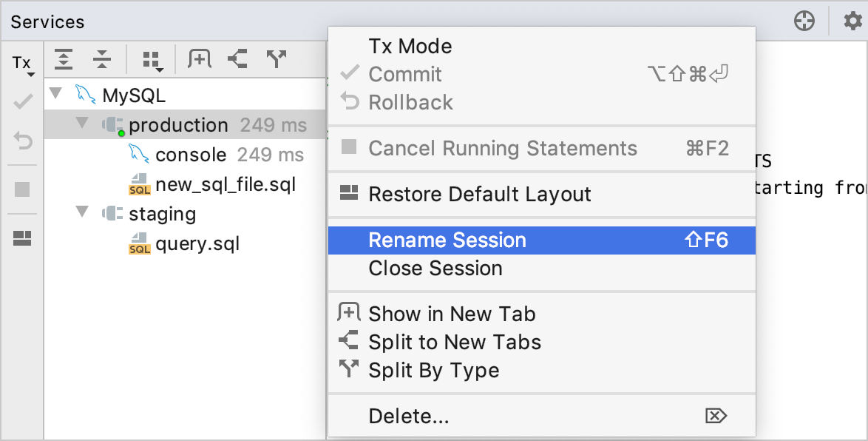Click the Collapse All toolbar icon
868x441 pixels.
click(x=101, y=58)
